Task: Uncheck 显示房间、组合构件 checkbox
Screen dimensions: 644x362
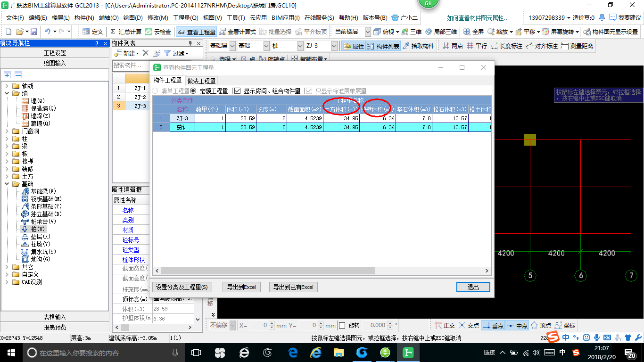Action: [237, 91]
